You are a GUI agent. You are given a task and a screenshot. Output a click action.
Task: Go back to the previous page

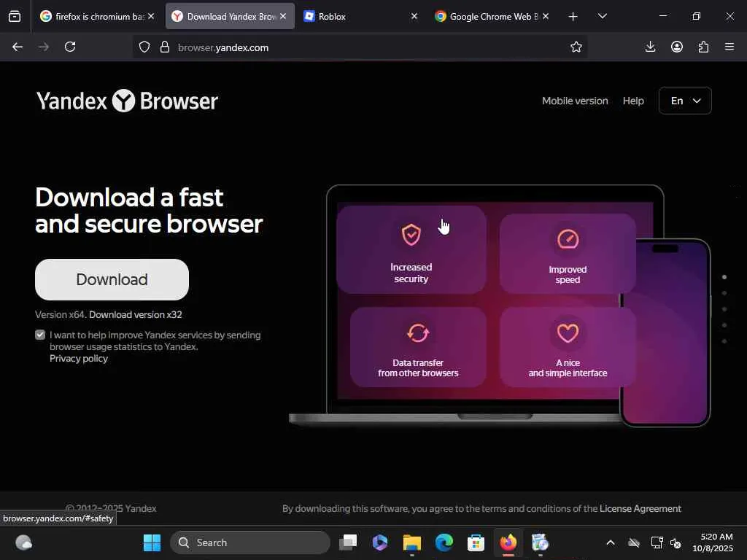pyautogui.click(x=18, y=47)
